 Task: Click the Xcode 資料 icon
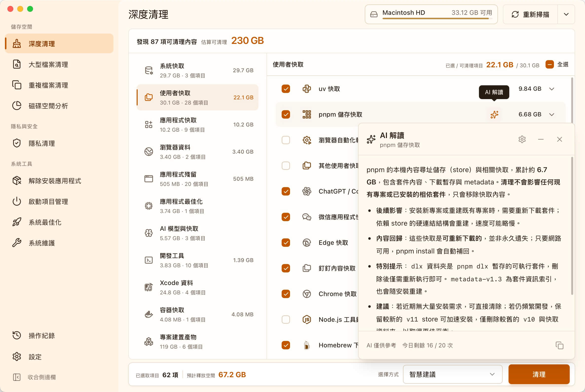click(149, 287)
